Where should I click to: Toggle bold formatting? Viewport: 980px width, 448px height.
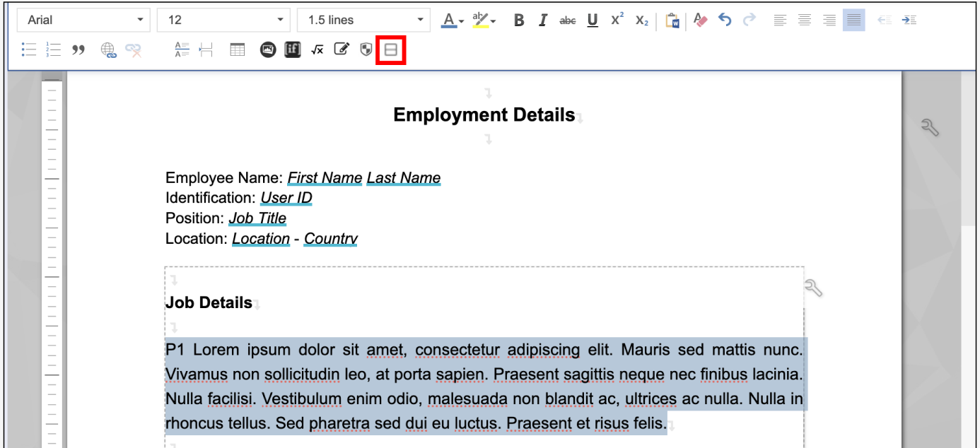[x=518, y=20]
